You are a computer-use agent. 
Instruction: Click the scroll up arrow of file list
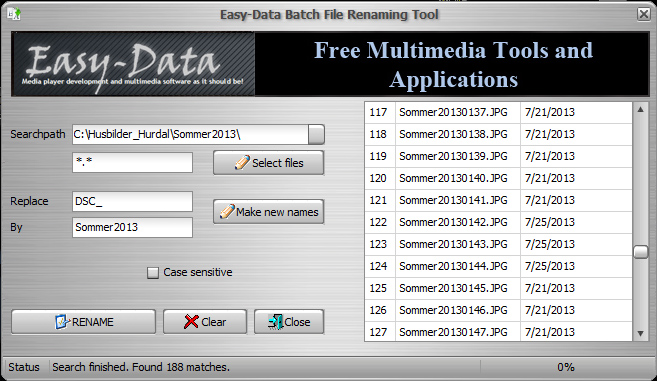pos(640,109)
